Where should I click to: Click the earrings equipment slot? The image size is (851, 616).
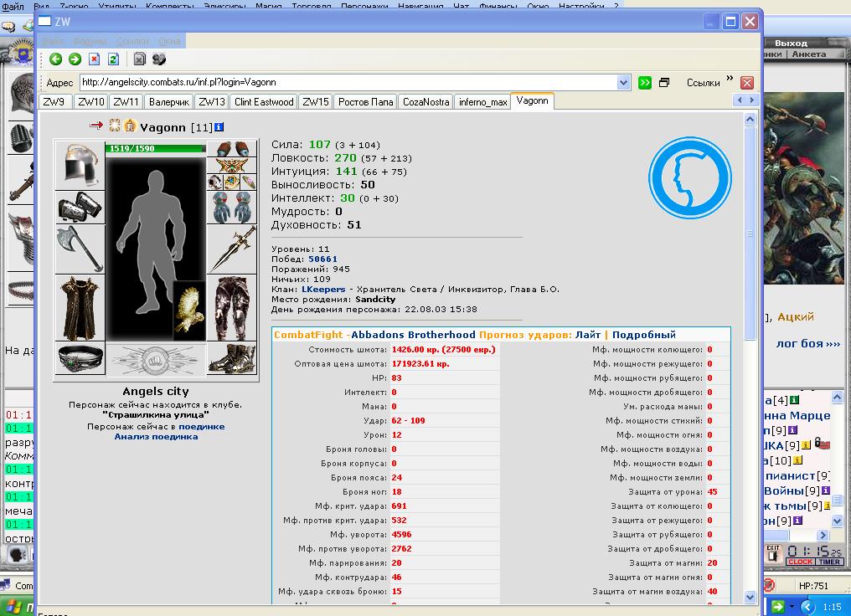tap(232, 149)
